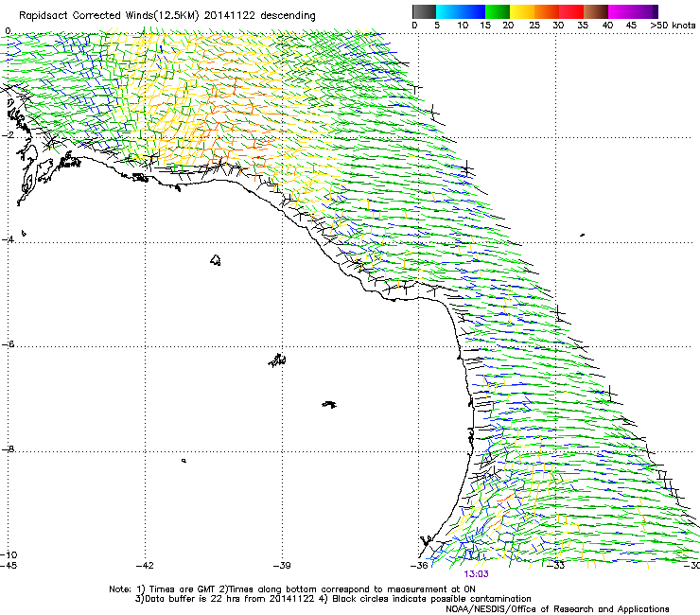Click the '-36' longitude axis label
700x615 pixels.
pos(419,566)
